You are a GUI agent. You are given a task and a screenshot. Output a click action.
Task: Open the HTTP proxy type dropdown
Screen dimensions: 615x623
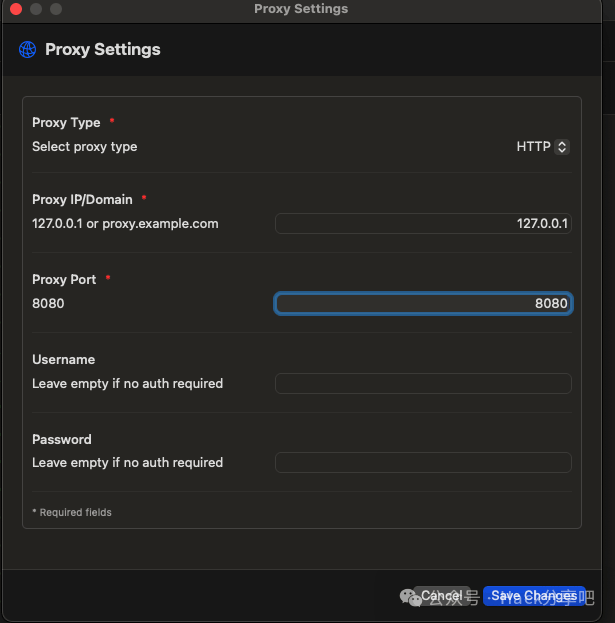point(541,147)
